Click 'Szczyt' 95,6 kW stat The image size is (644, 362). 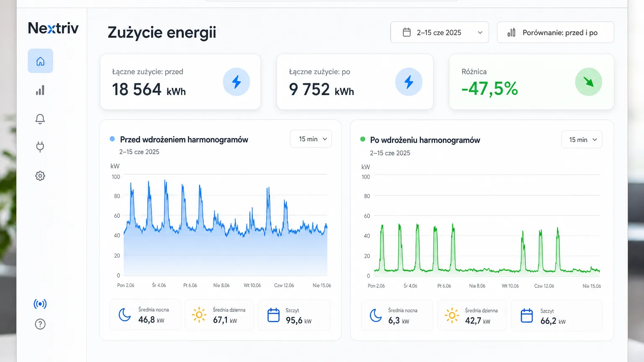294,315
